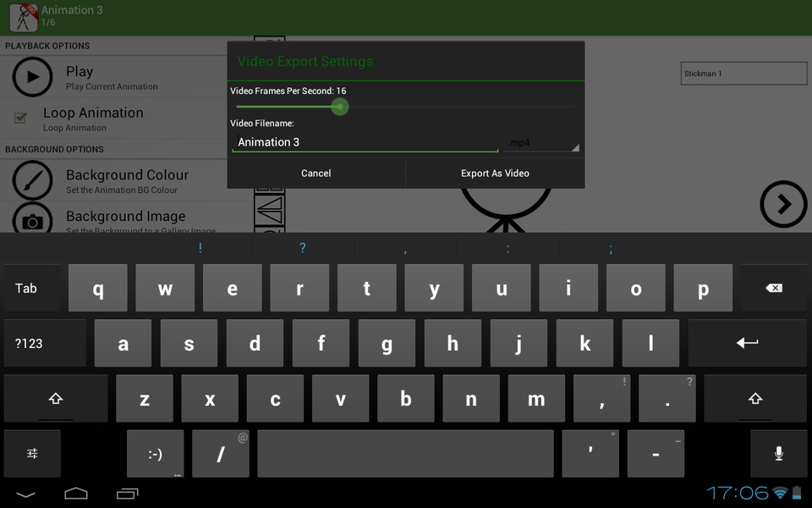This screenshot has height=508, width=812.
Task: Click the Play animation icon
Action: point(32,77)
